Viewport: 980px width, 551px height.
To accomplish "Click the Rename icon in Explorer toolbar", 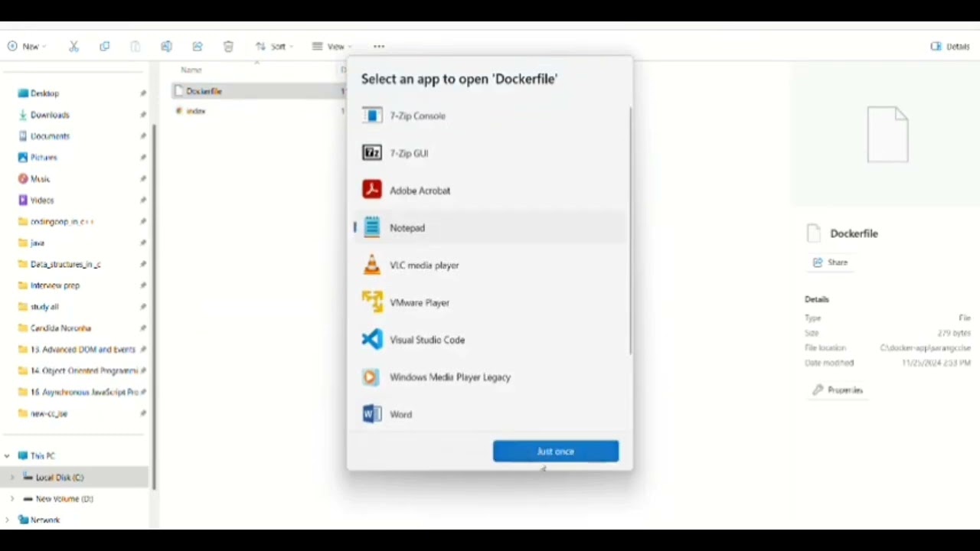I will [166, 47].
